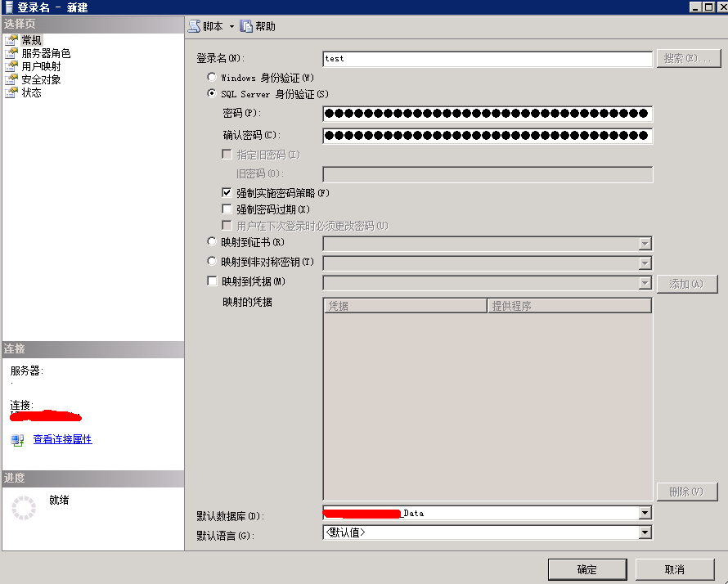Viewport: 728px width, 584px height.
Task: Expand the 默认语言 dropdown
Action: [645, 532]
